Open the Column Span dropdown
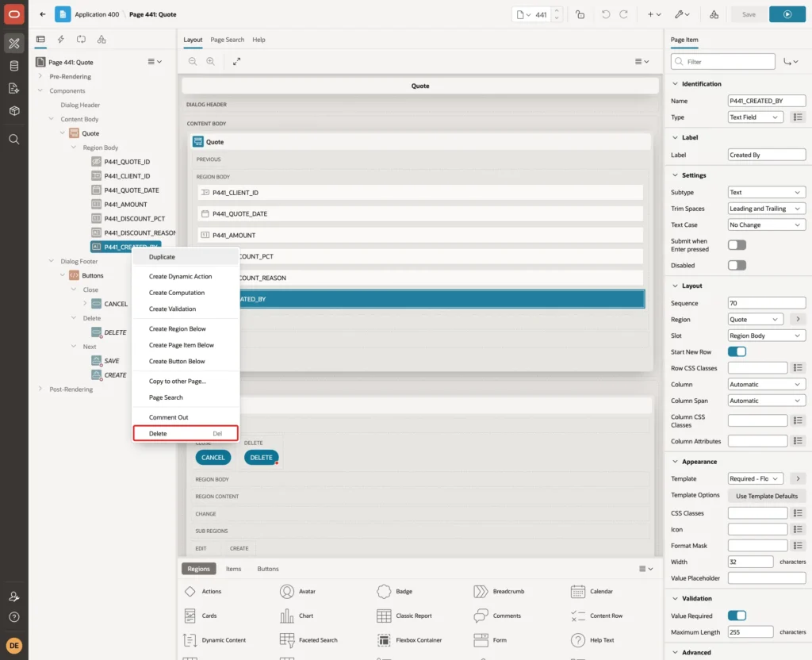 (x=767, y=401)
